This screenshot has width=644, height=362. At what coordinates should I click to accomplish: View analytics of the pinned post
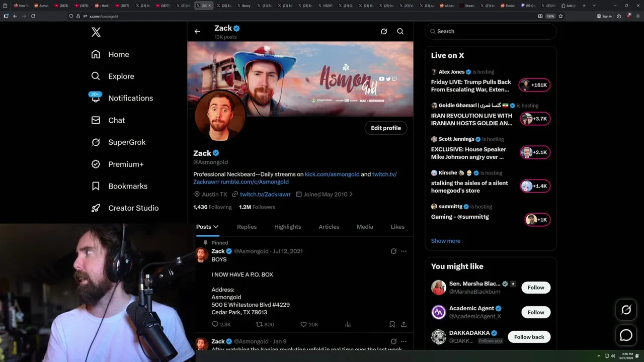348,324
